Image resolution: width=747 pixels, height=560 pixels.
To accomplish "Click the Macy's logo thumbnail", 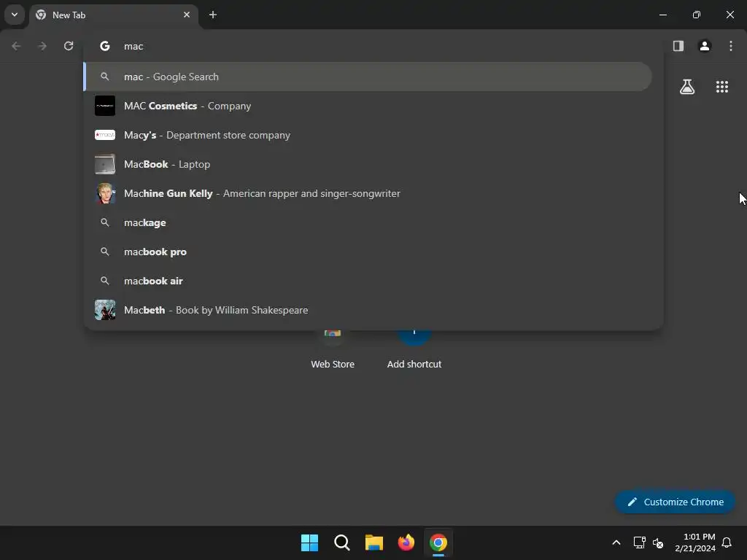I will 105,135.
